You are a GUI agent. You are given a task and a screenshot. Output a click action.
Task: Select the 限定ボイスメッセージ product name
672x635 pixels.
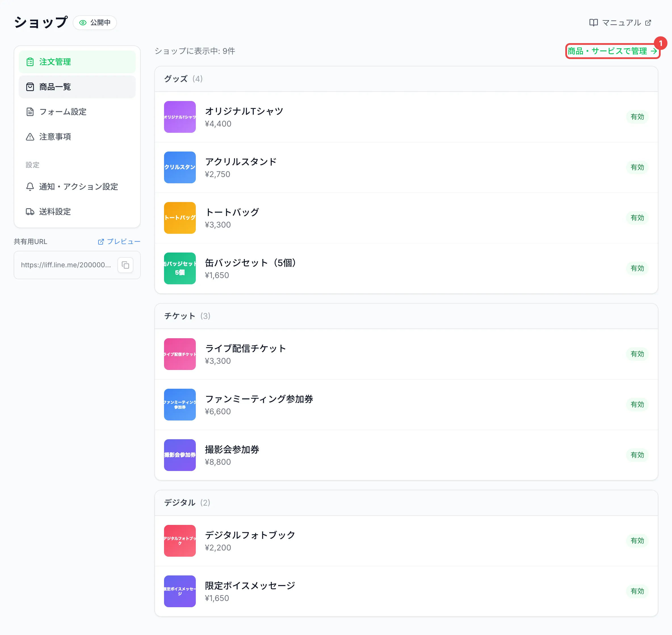(250, 586)
